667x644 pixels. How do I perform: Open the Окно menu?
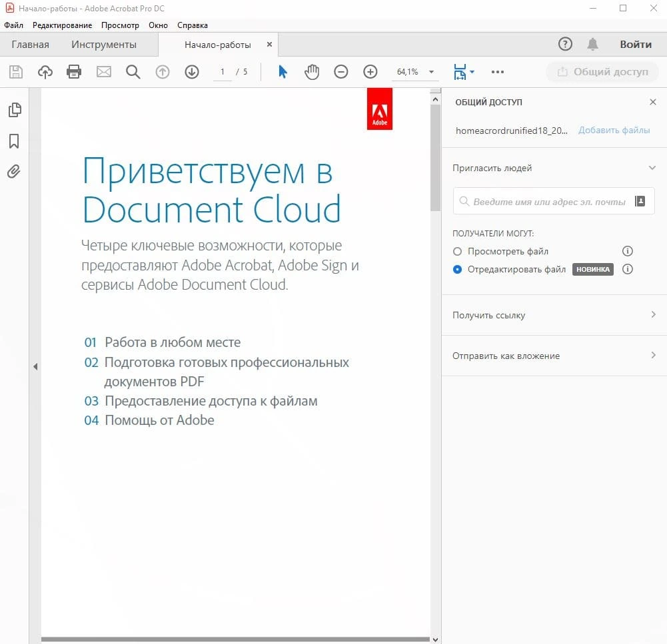[158, 25]
